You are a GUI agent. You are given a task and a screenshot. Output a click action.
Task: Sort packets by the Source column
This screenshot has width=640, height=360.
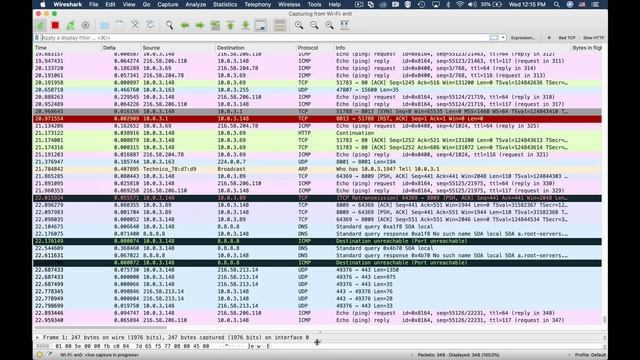[x=178, y=48]
